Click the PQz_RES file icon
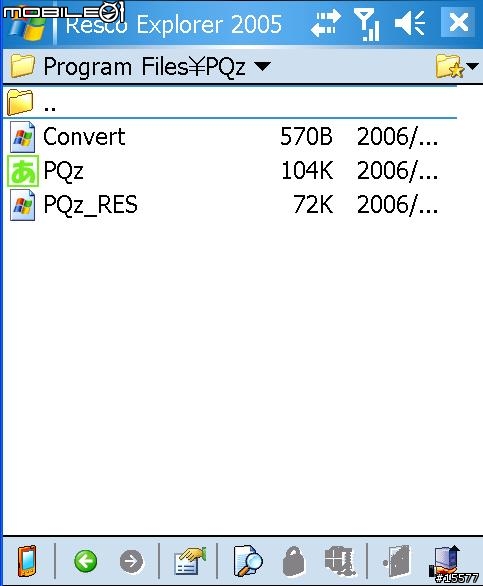 pyautogui.click(x=22, y=205)
